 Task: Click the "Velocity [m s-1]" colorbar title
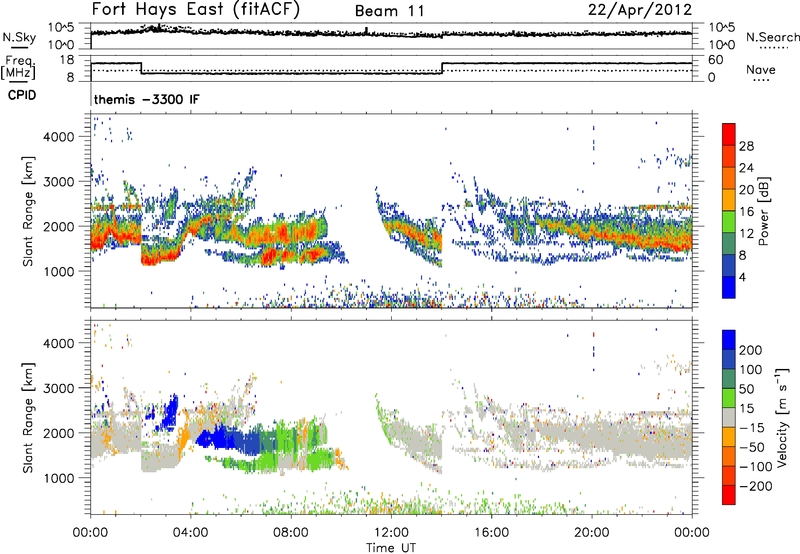782,417
